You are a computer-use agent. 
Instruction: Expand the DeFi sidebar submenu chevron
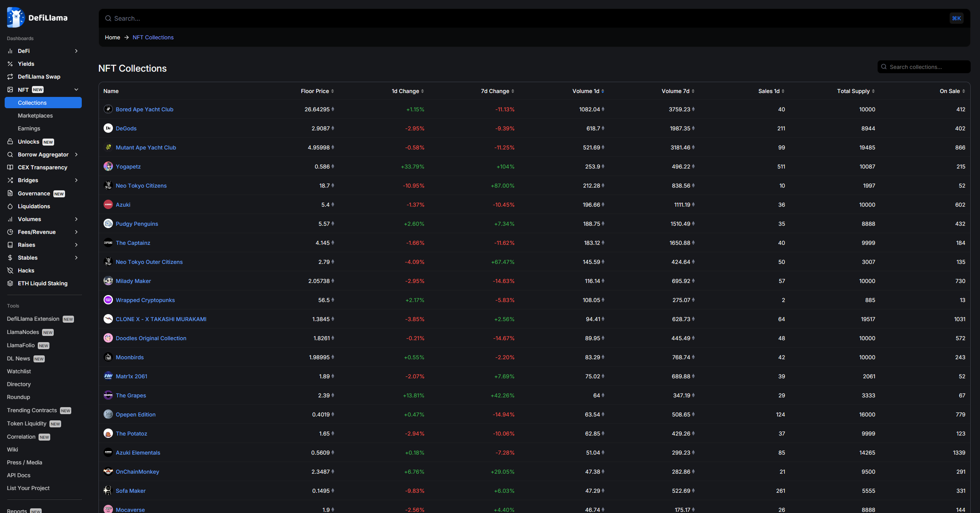click(x=76, y=51)
